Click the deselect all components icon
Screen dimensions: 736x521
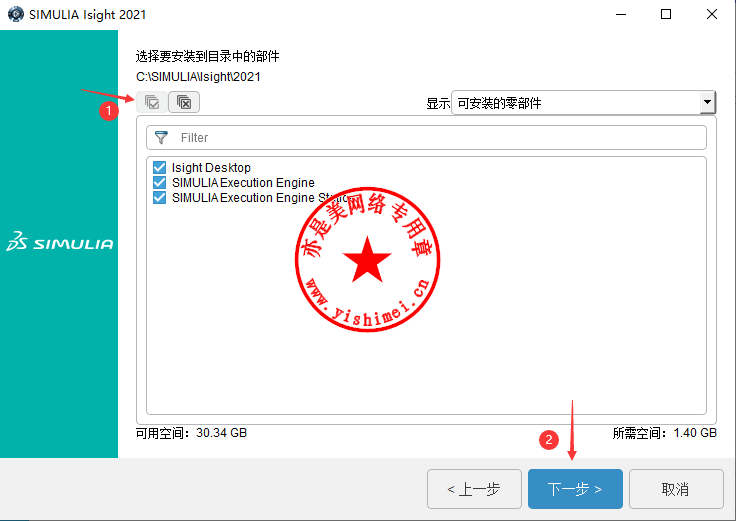184,102
